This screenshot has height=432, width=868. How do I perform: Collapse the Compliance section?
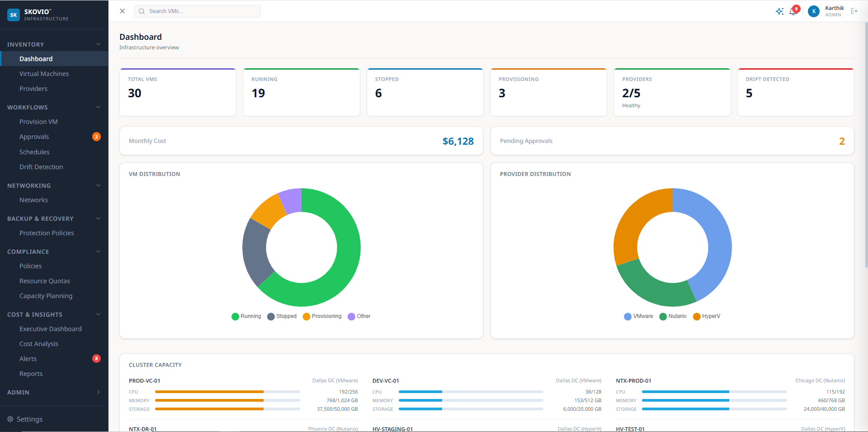pyautogui.click(x=98, y=252)
